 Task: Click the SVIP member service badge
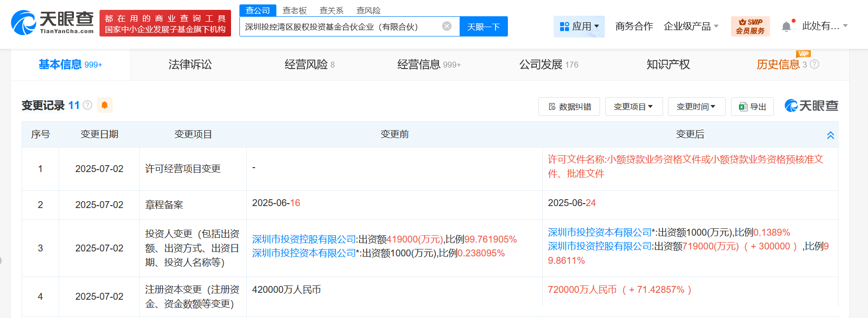750,26
